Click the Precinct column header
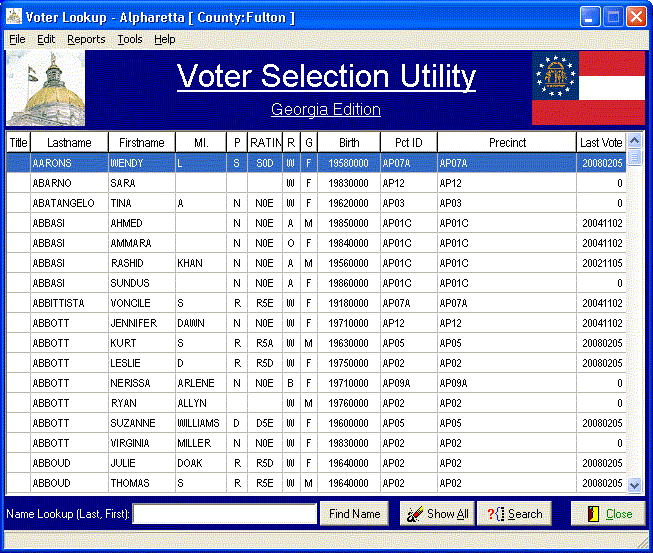The image size is (653, 553). click(507, 143)
